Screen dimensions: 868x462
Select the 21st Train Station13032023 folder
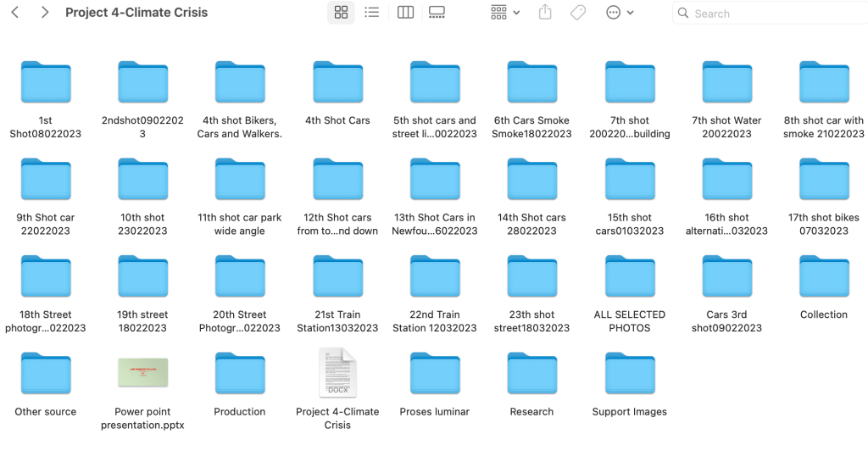pos(337,277)
